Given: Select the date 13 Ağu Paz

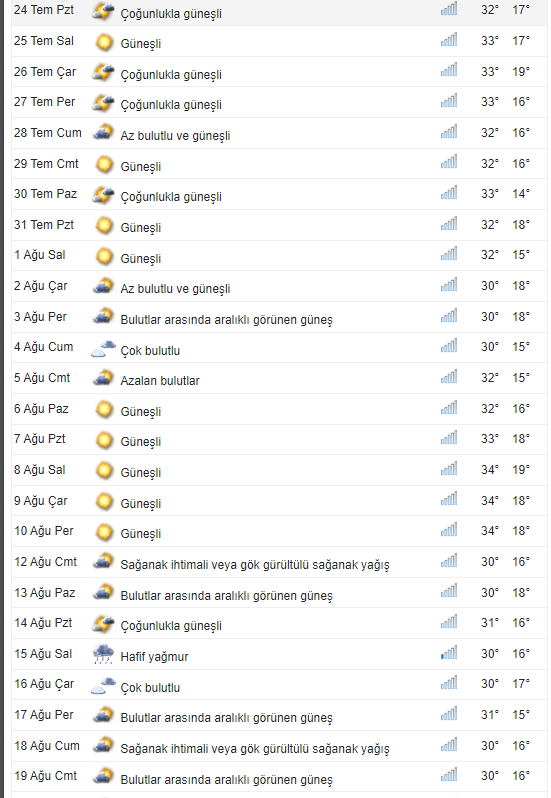Looking at the screenshot, I should coord(45,593).
